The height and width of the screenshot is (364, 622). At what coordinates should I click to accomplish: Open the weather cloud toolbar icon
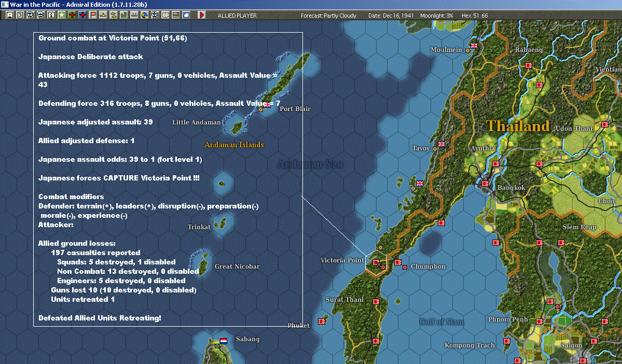pos(186,15)
